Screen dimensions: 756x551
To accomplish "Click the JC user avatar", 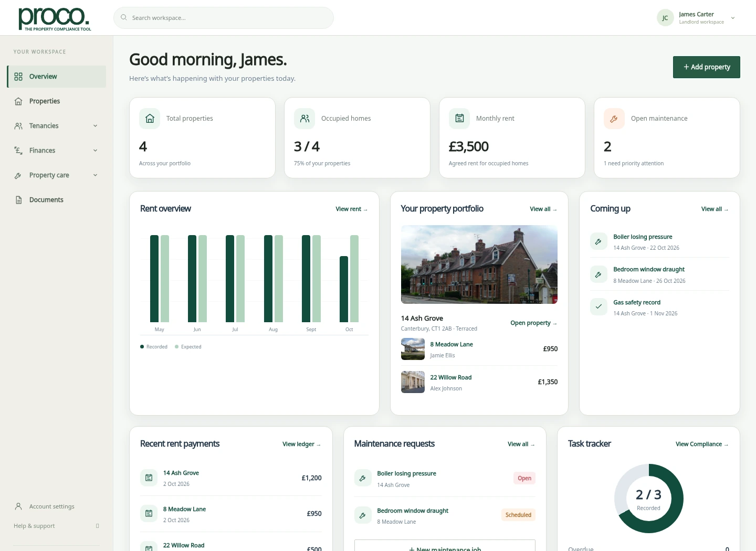I will click(x=665, y=18).
